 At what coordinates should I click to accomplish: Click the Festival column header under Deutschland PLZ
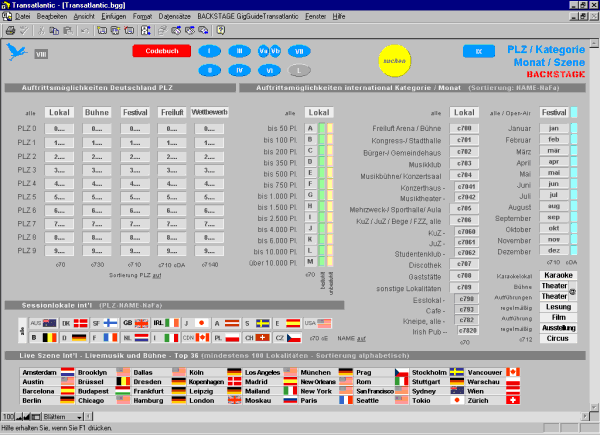click(x=136, y=113)
